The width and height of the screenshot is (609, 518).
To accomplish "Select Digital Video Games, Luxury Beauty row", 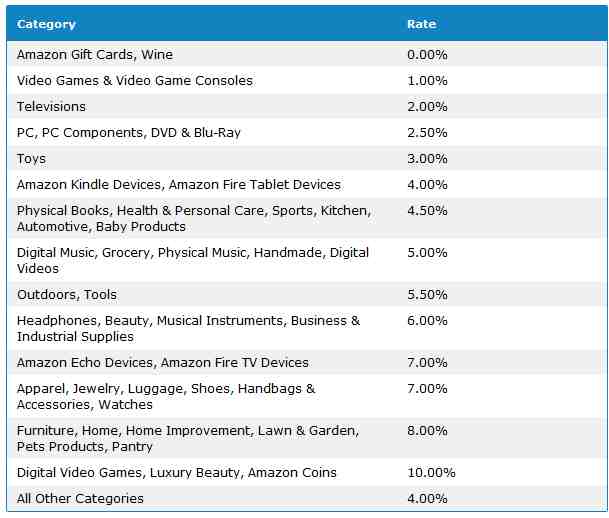I will tap(307, 473).
